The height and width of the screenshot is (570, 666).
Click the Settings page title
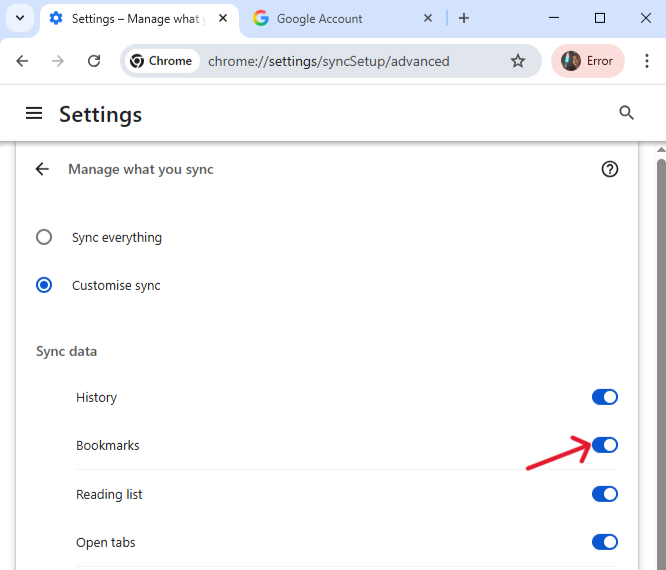click(x=100, y=114)
